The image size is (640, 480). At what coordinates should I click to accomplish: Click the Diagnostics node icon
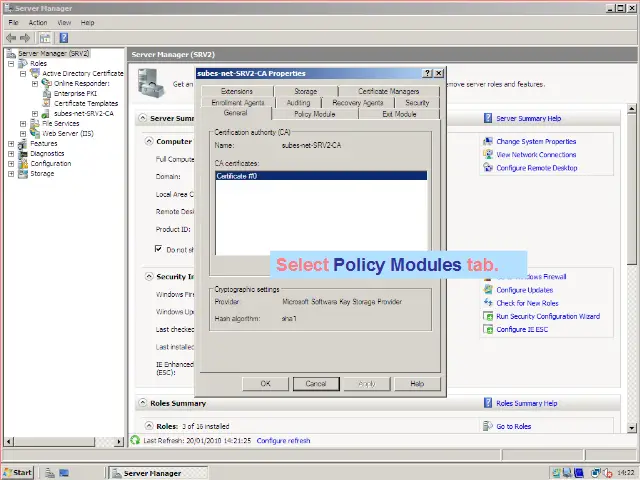[23, 153]
